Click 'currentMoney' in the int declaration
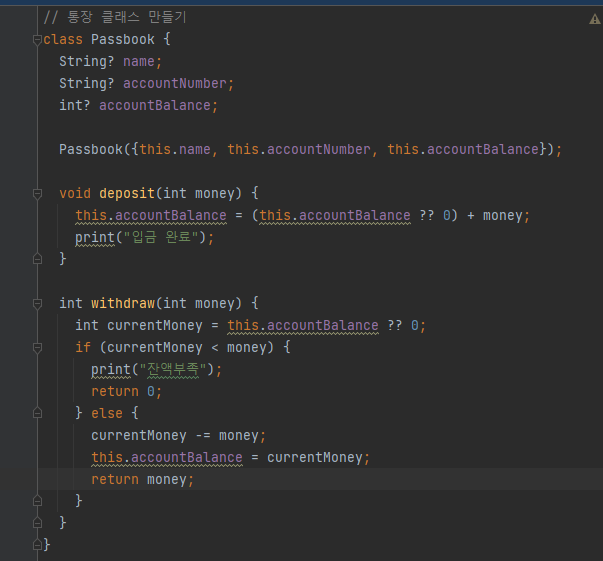 155,326
